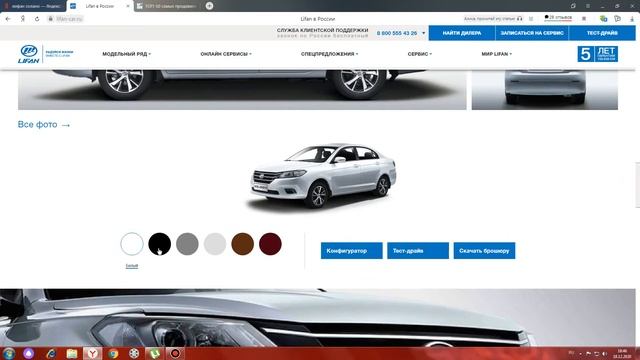Open Все фото link

(x=44, y=124)
